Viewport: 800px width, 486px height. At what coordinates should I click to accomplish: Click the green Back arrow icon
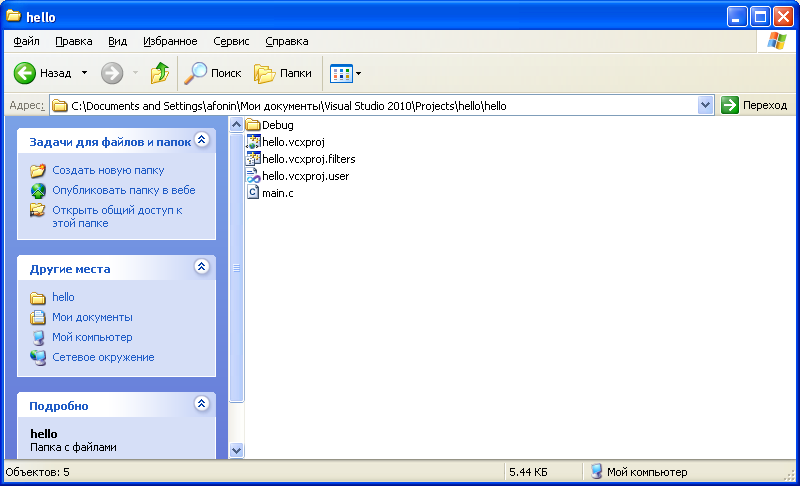pyautogui.click(x=24, y=73)
